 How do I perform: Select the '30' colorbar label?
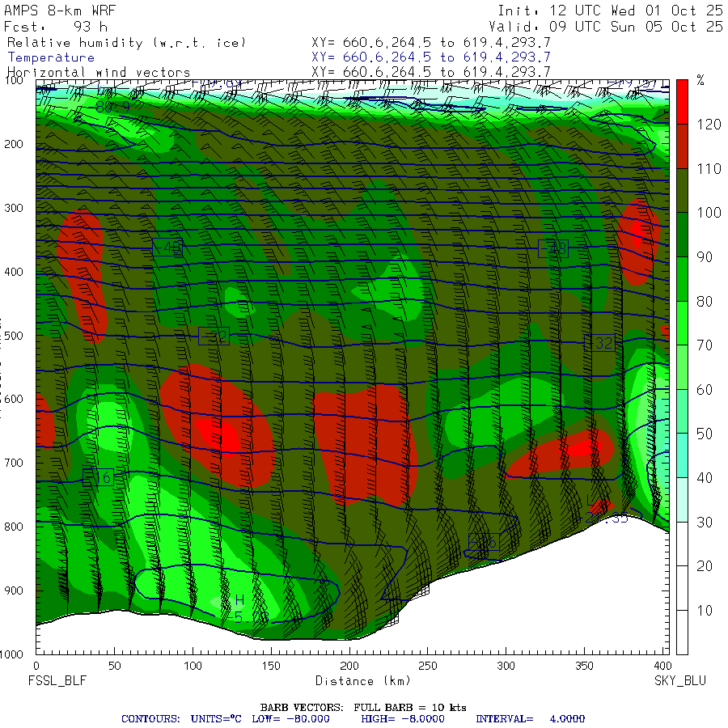(x=705, y=523)
